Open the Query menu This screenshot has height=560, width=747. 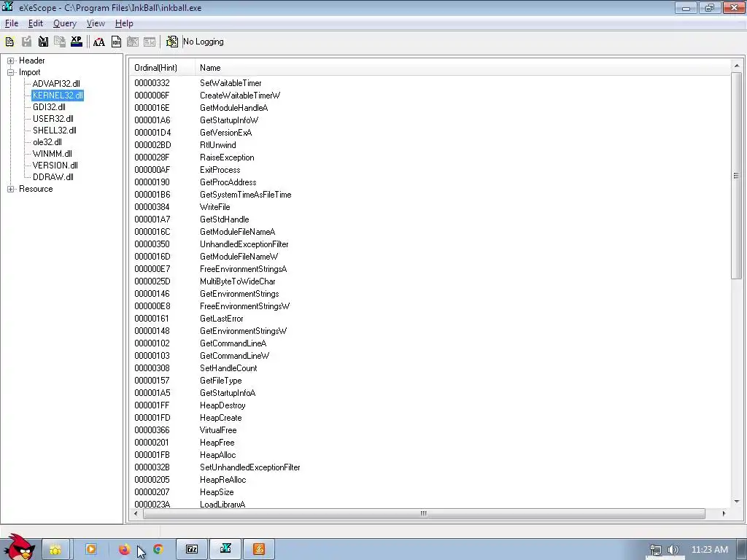(65, 23)
